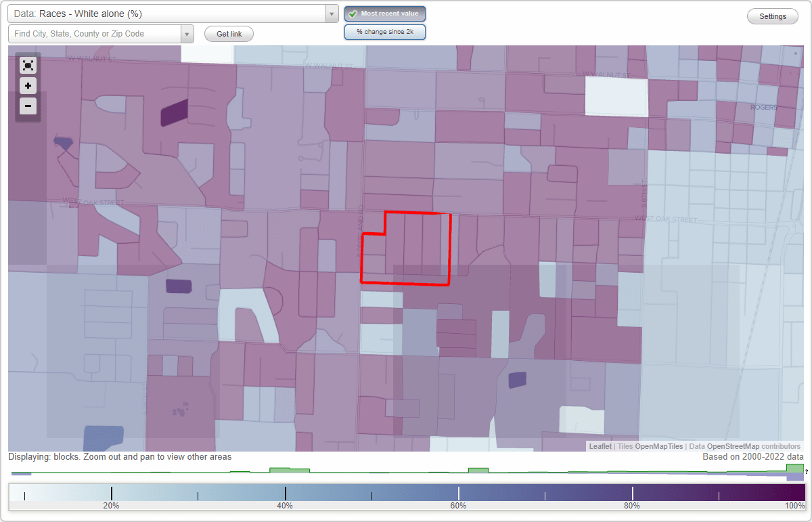The height and width of the screenshot is (522, 812).
Task: Open the Settings button
Action: [773, 17]
